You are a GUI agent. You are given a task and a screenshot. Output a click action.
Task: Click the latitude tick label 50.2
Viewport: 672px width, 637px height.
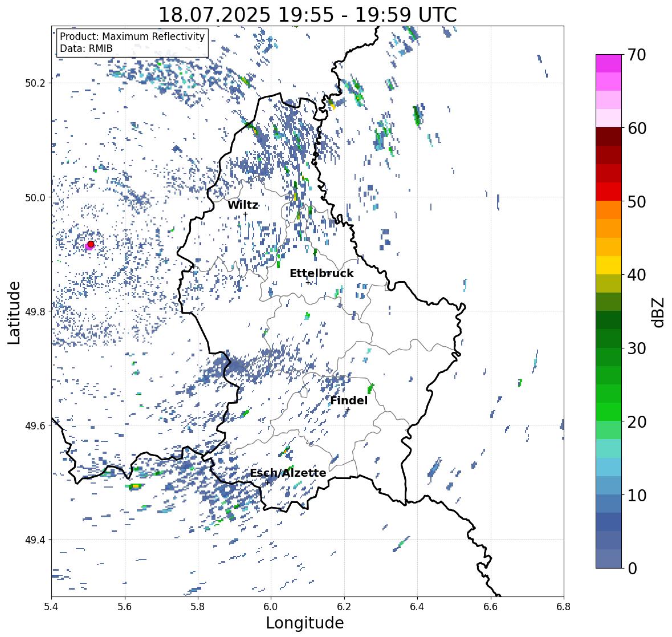[x=35, y=83]
